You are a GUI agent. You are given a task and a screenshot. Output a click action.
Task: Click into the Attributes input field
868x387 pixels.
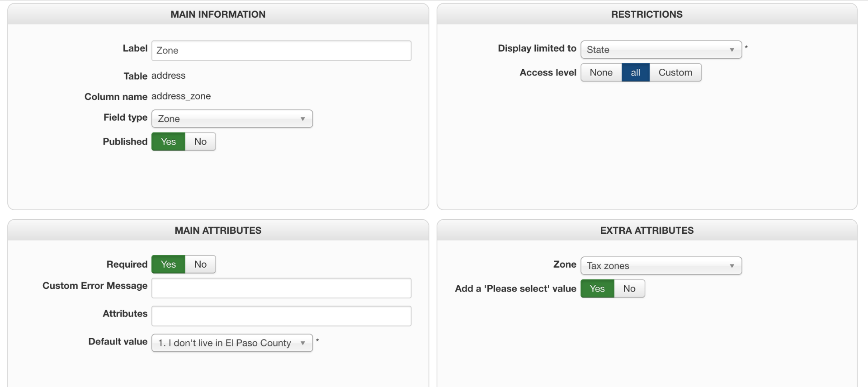coord(281,316)
